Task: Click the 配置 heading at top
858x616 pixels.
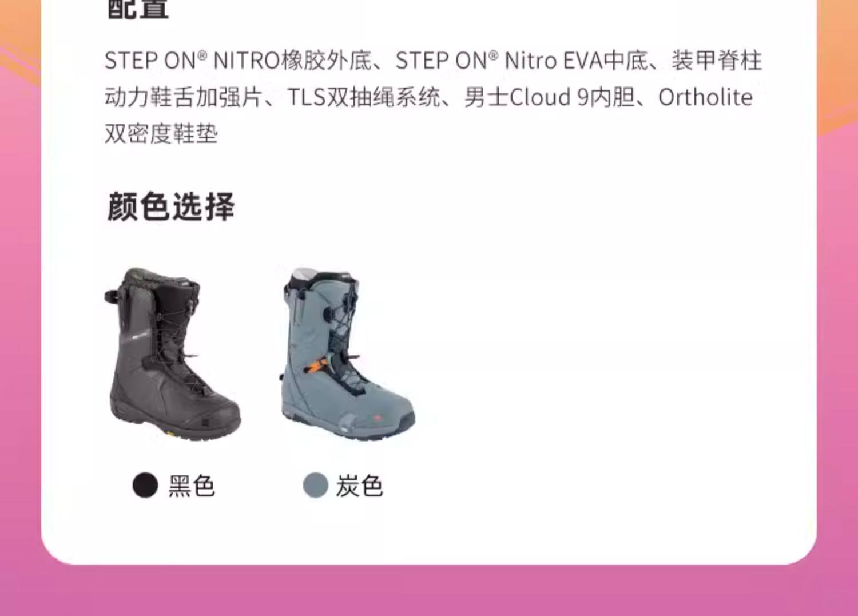Action: [137, 9]
